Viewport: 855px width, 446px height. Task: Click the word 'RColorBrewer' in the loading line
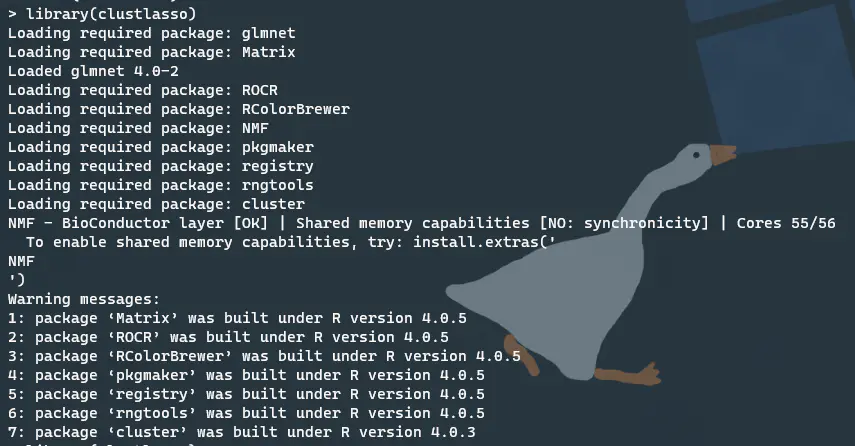tap(296, 109)
